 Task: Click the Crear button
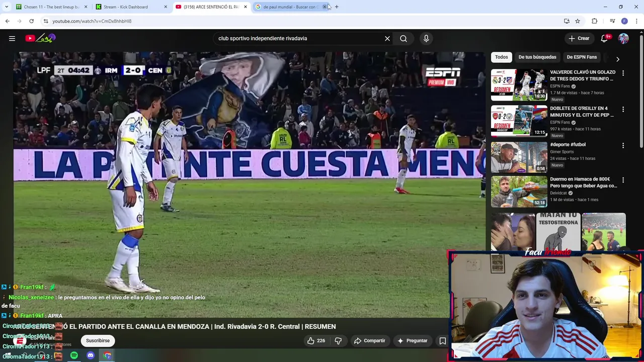(579, 38)
